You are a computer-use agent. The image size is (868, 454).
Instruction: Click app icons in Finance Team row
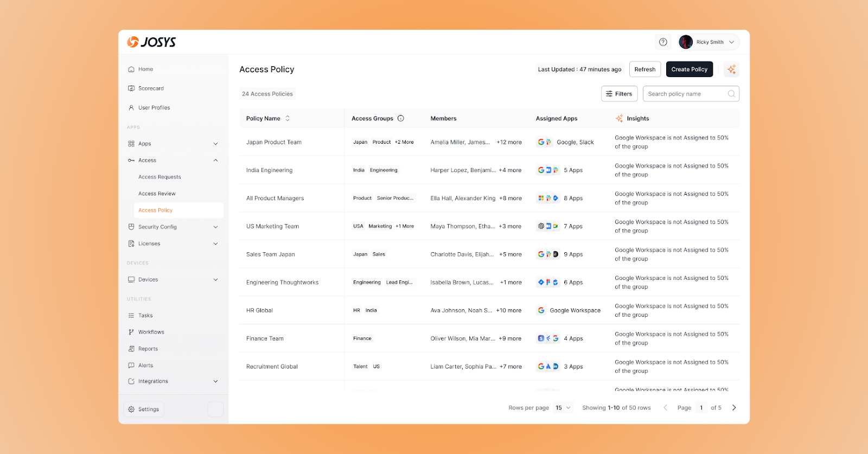point(548,338)
